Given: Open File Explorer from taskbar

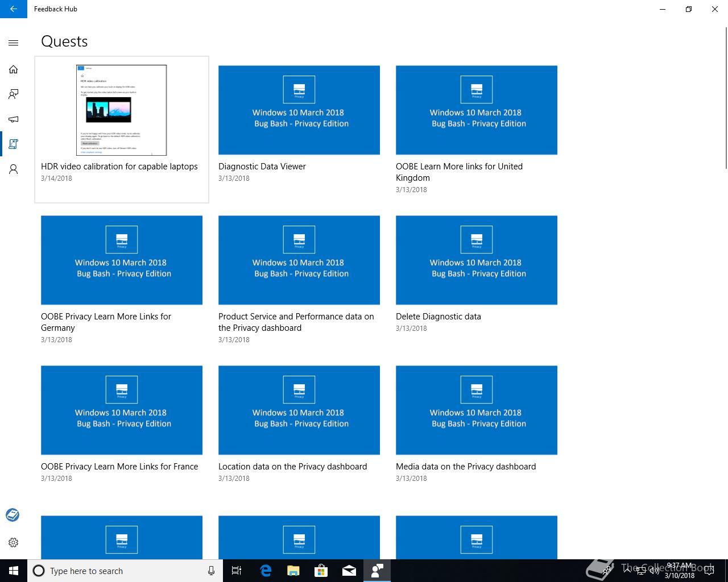Looking at the screenshot, I should 293,571.
